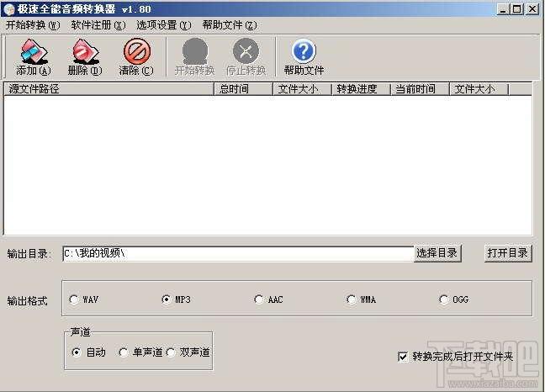Open the 软件注册 (X) menu
Screen dimensions: 545x392
tap(98, 25)
